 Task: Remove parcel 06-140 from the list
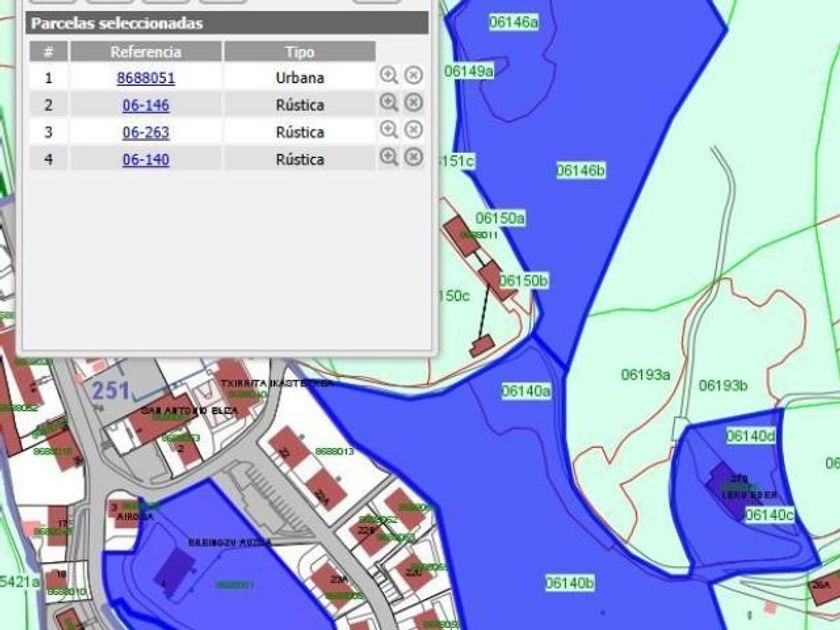point(414,157)
